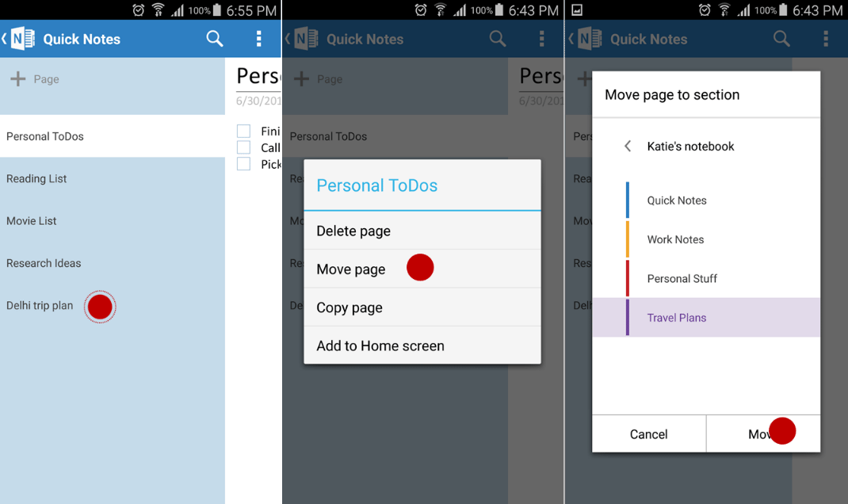848x504 pixels.
Task: Tap search icon in third screen header
Action: [781, 38]
